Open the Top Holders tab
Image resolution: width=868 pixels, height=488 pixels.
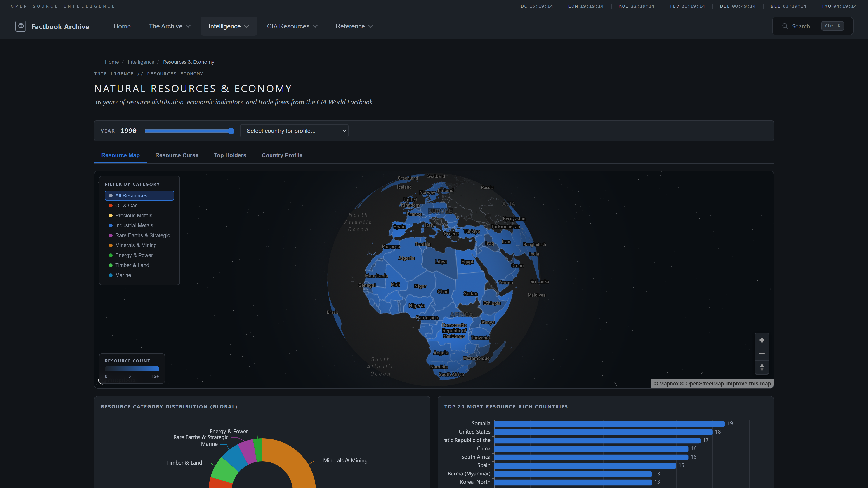point(230,155)
